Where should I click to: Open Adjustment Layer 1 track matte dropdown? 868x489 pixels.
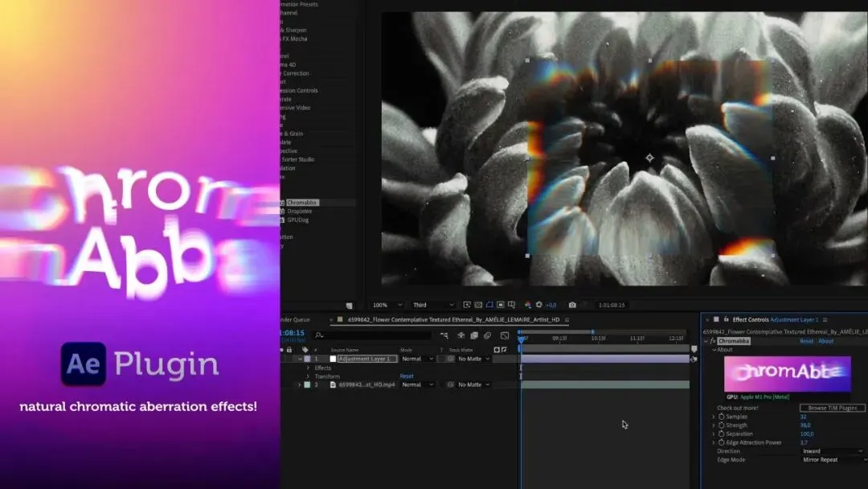(x=474, y=359)
